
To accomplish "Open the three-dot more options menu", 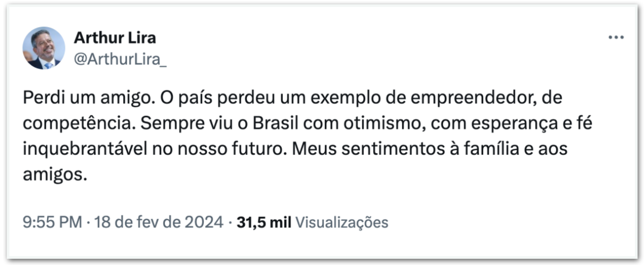I will [616, 38].
